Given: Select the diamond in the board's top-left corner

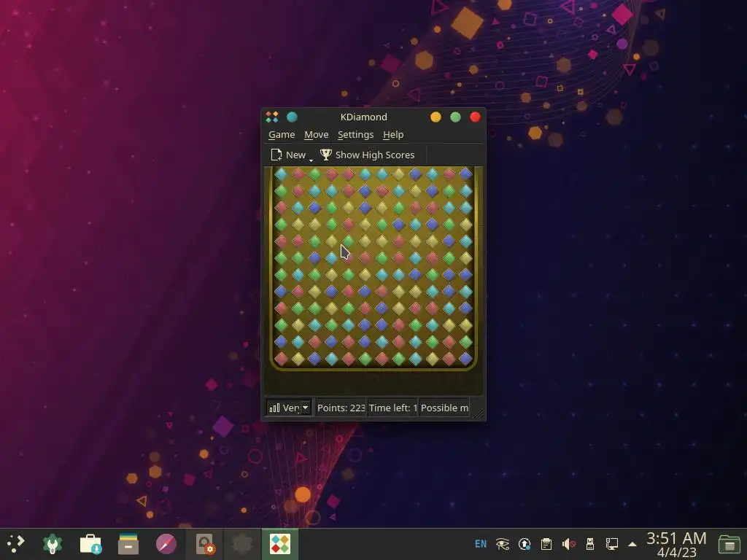Looking at the screenshot, I should [281, 174].
